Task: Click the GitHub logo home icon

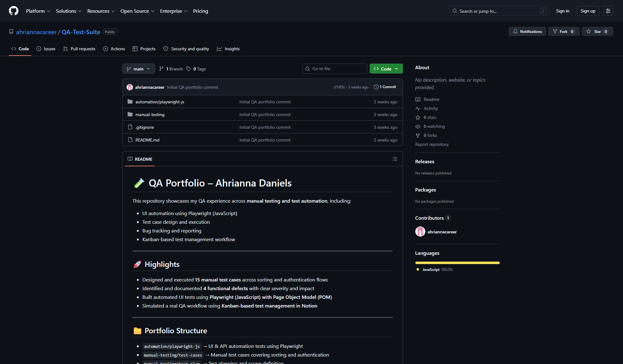Action: point(14,11)
